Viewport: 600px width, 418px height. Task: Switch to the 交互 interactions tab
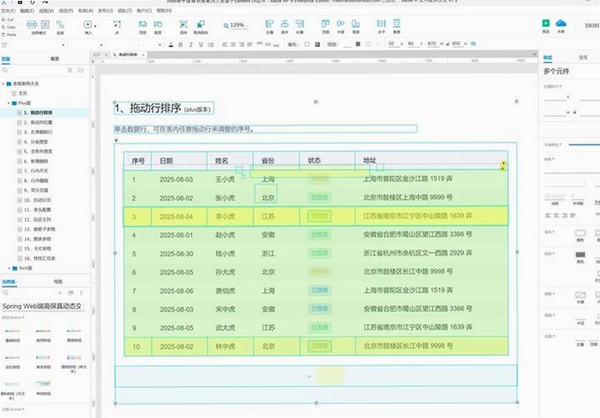coord(583,57)
